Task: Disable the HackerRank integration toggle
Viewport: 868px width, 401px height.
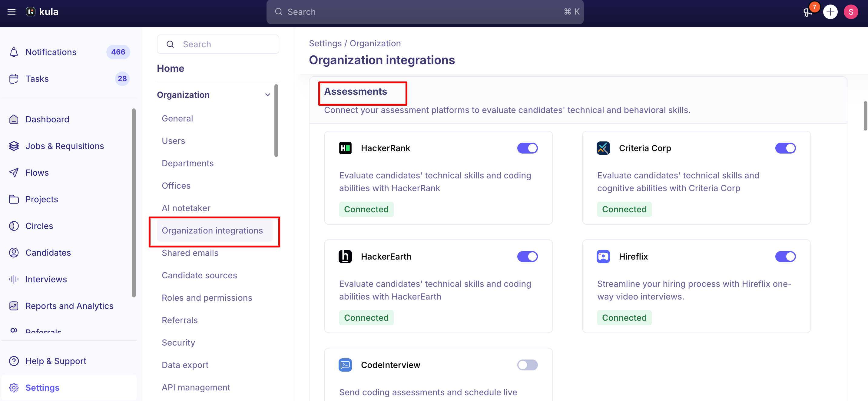Action: pyautogui.click(x=527, y=148)
